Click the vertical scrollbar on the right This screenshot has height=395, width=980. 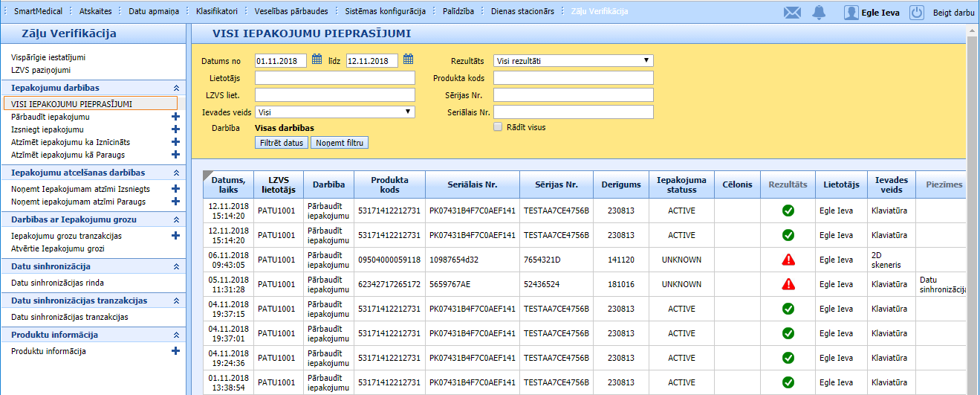click(972, 208)
